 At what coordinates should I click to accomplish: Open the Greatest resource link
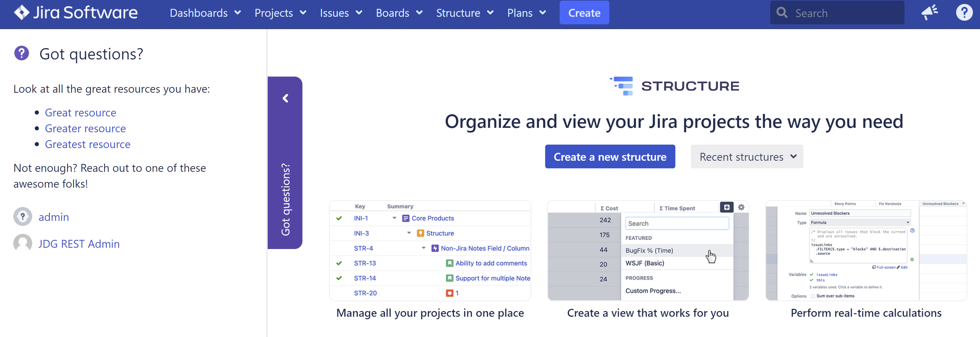(x=88, y=144)
